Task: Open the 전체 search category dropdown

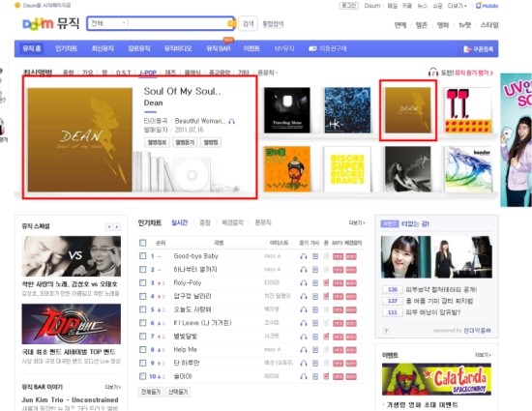Action: (108, 23)
